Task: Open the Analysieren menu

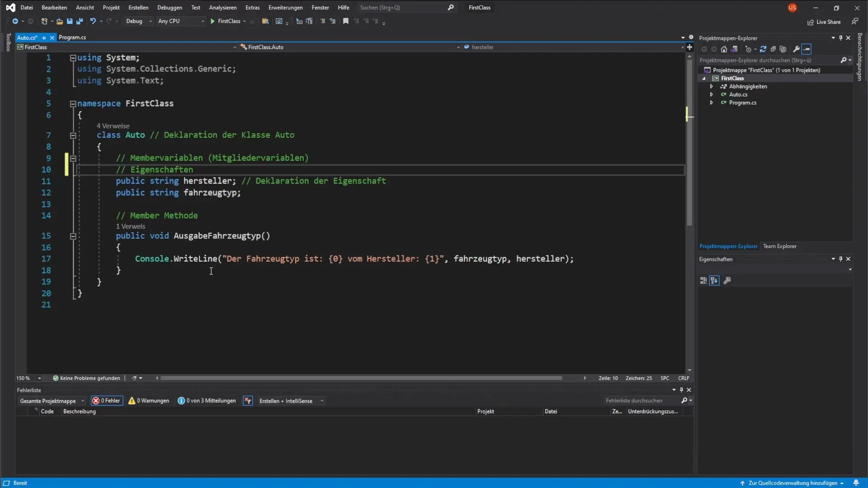Action: [222, 8]
